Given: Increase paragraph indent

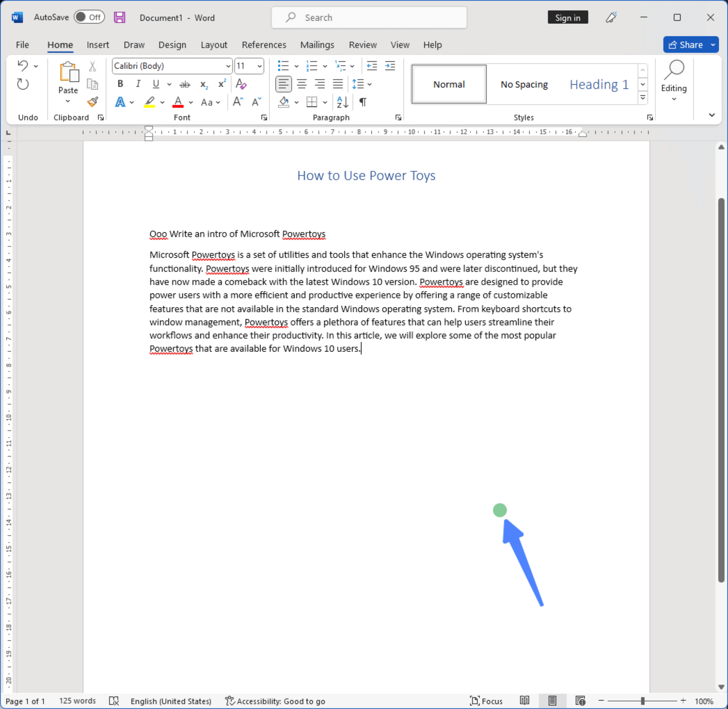Looking at the screenshot, I should (x=390, y=66).
